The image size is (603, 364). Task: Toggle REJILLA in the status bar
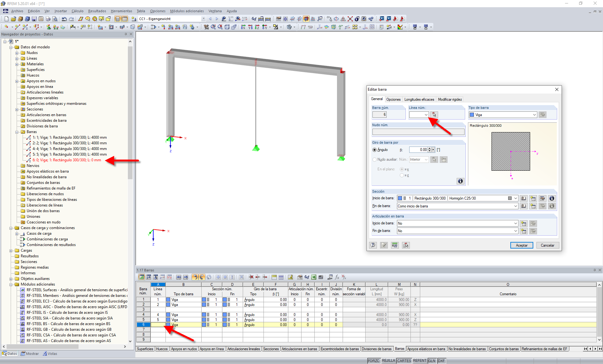(x=388, y=361)
